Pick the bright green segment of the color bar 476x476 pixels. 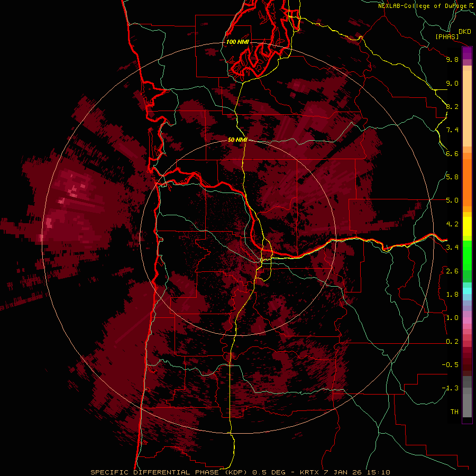point(467,255)
